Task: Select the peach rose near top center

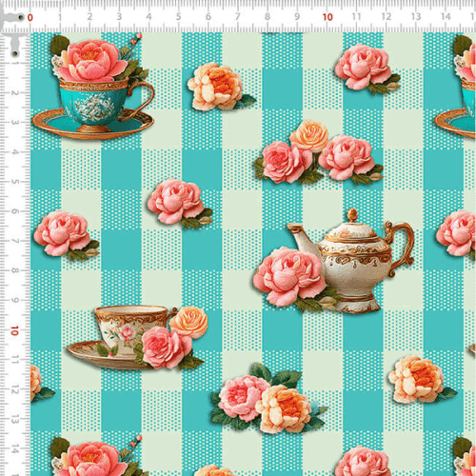Action: pos(219,87)
